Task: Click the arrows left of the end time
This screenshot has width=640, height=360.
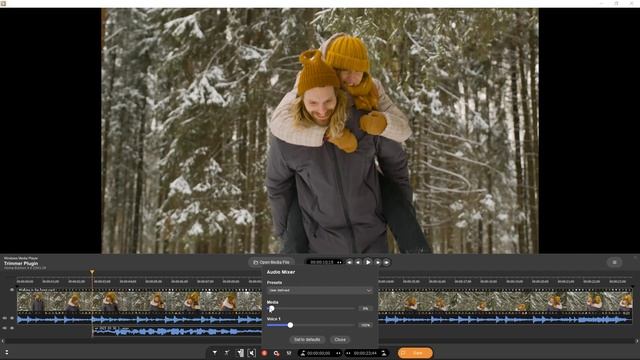Action: pyautogui.click(x=348, y=353)
